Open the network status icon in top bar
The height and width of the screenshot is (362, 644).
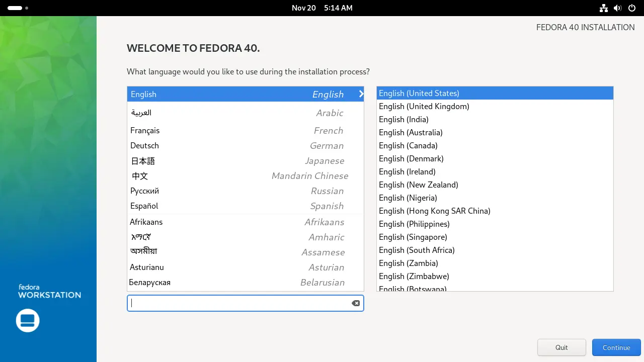click(604, 8)
